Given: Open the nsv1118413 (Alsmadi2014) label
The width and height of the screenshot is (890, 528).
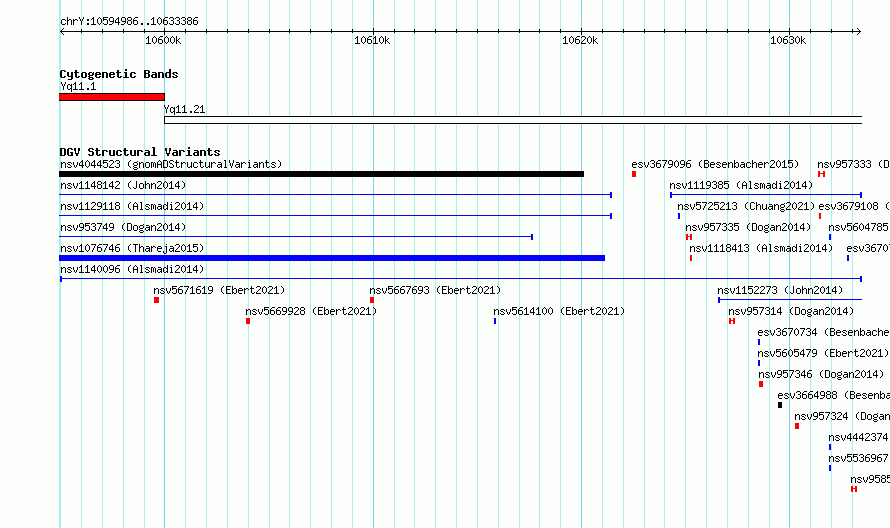Looking at the screenshot, I should pos(761,248).
